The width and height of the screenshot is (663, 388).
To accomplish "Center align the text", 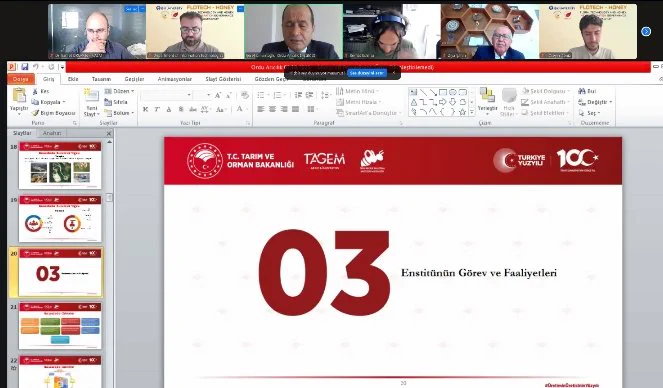I will pos(272,109).
